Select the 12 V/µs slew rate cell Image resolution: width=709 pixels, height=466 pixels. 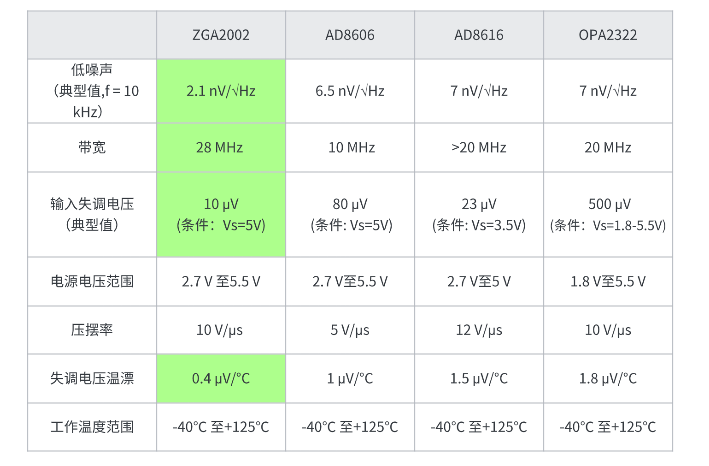[479, 330]
